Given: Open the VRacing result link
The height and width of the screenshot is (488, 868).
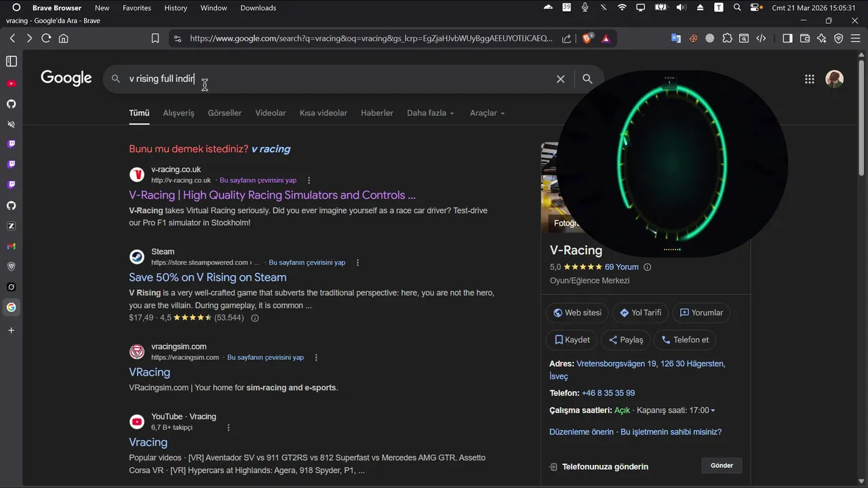Looking at the screenshot, I should 149,372.
